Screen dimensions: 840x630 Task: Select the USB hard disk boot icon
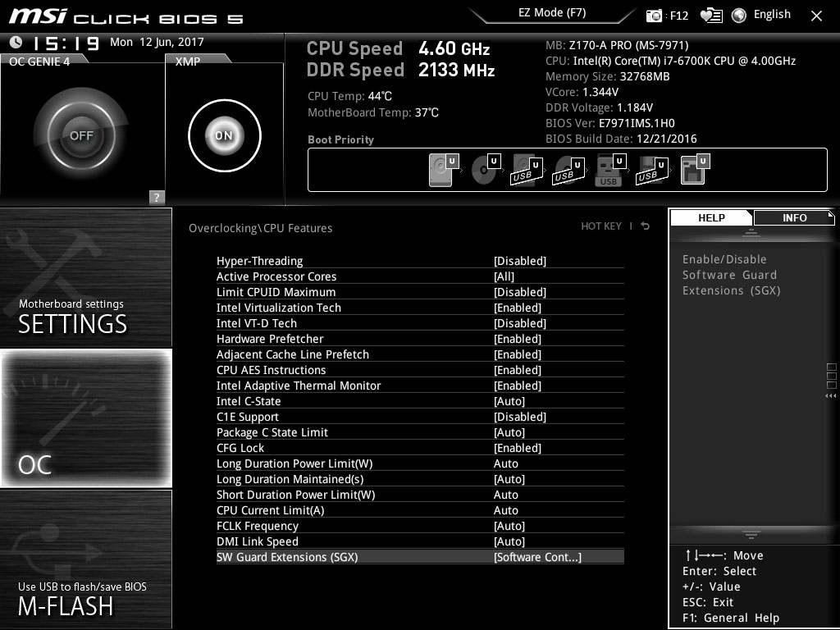[x=527, y=171]
